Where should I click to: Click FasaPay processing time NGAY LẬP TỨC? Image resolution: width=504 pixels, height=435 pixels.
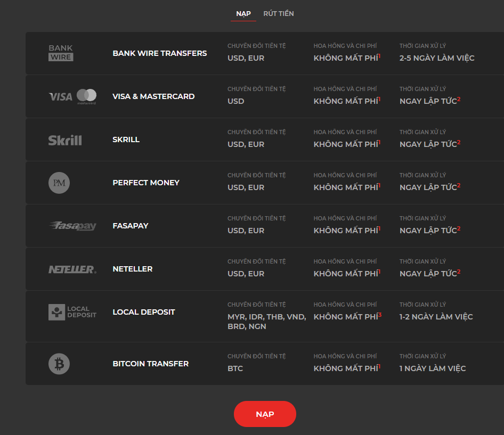pyautogui.click(x=430, y=231)
